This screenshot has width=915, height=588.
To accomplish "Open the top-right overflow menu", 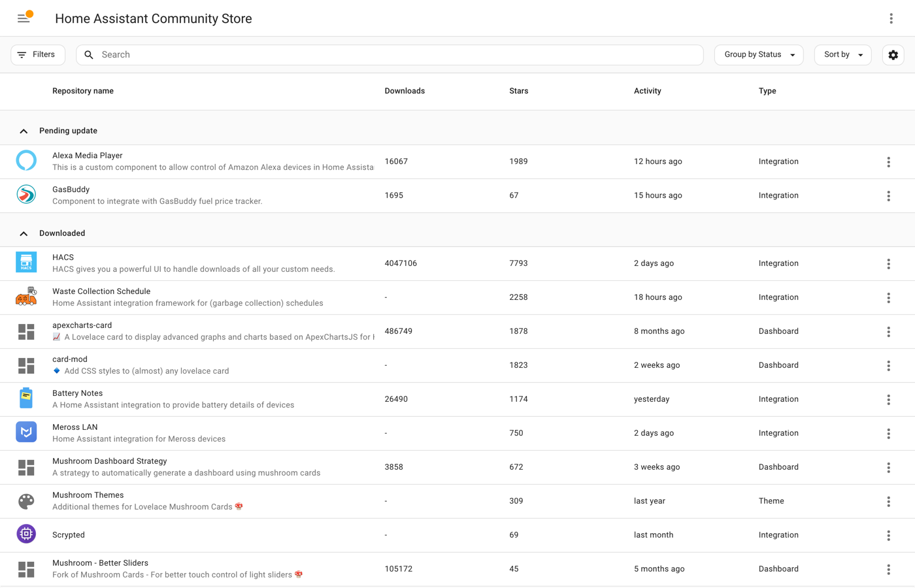I will (x=891, y=18).
